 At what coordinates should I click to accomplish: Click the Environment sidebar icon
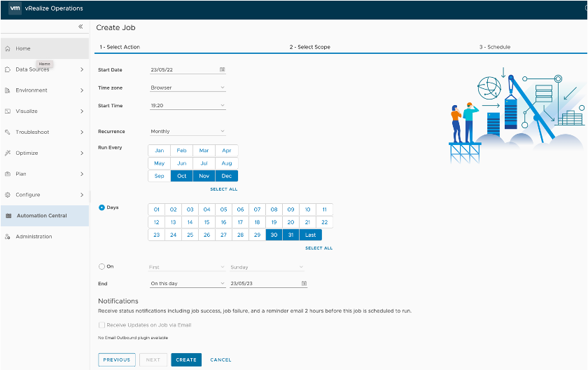(x=8, y=90)
